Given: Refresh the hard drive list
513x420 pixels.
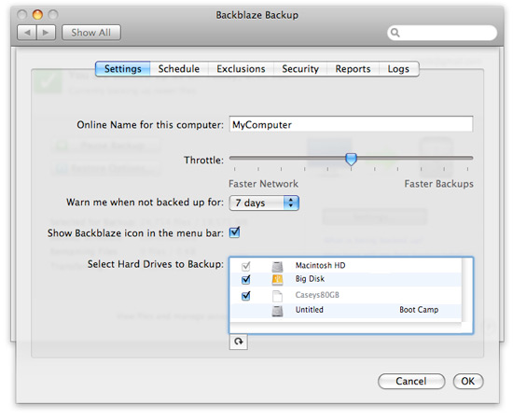Looking at the screenshot, I should coord(239,342).
